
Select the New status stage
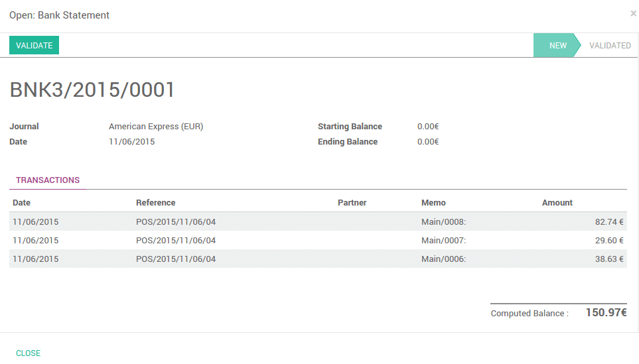click(x=557, y=46)
